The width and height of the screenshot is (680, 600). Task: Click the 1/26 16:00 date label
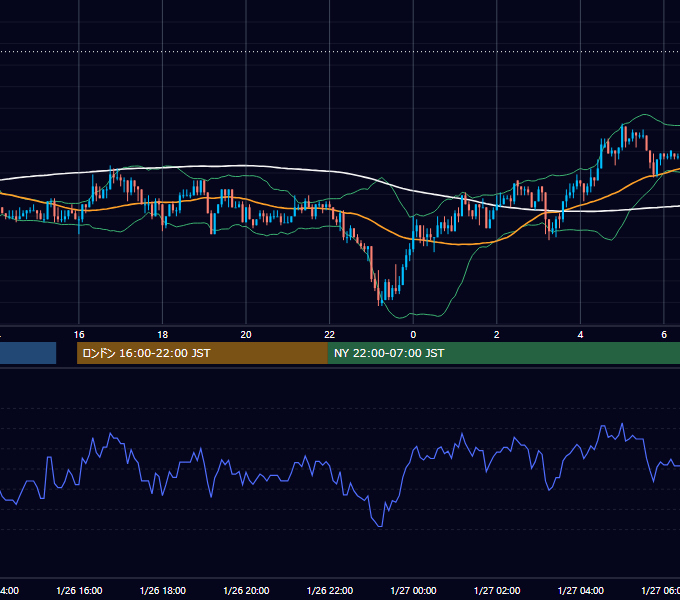(79, 590)
